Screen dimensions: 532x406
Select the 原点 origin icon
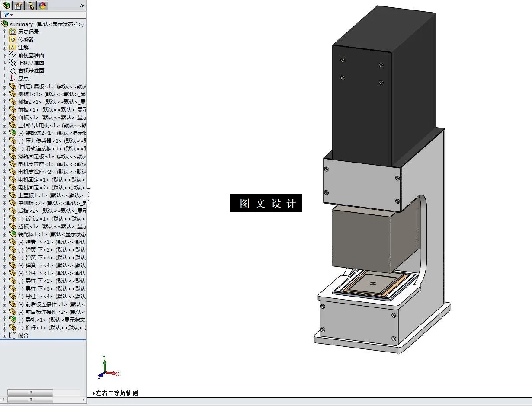13,78
